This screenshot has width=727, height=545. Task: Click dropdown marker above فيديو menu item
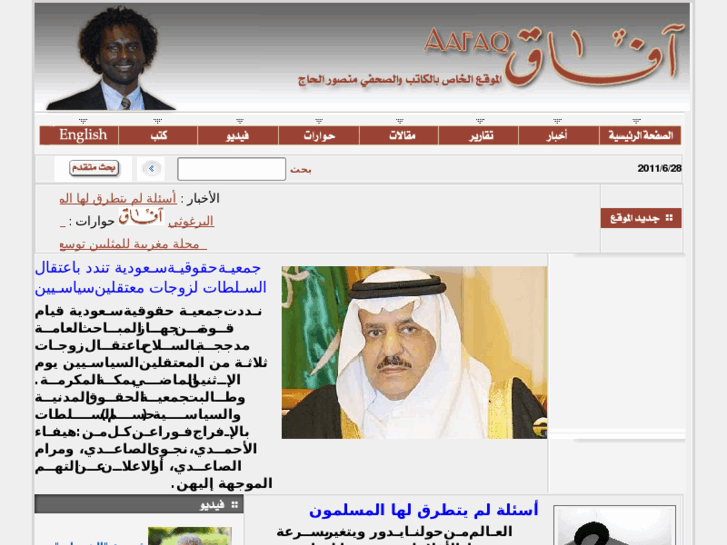(240, 121)
